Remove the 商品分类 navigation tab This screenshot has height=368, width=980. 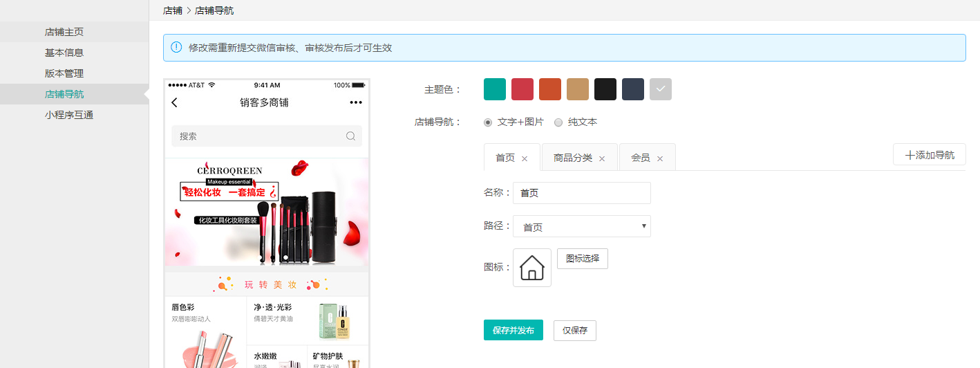(602, 158)
